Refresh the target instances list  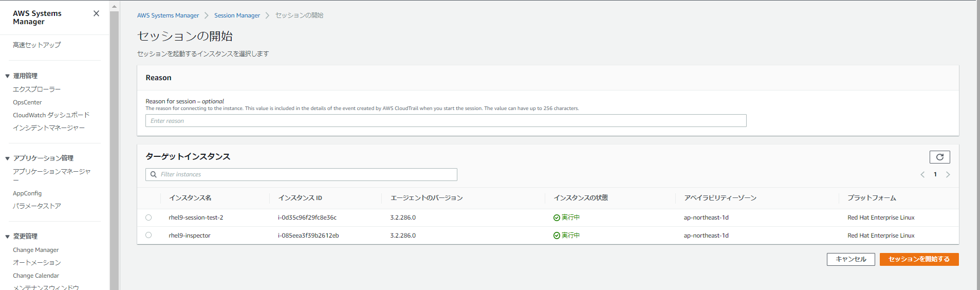(x=939, y=157)
